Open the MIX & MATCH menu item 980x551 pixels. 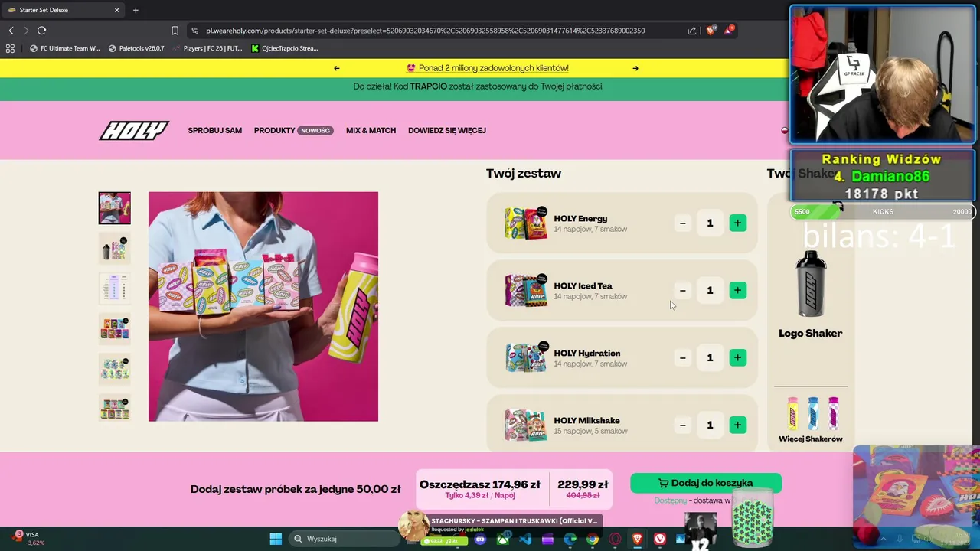(x=371, y=130)
